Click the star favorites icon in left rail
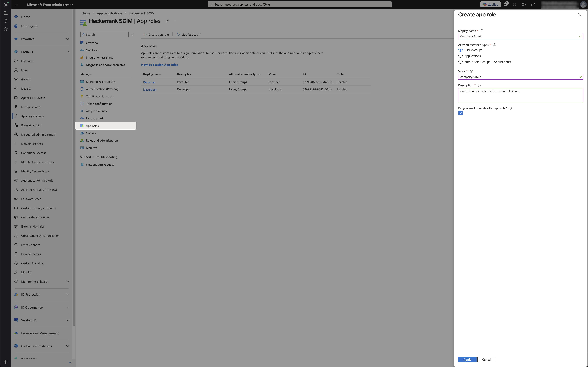588x367 pixels. coord(6,29)
